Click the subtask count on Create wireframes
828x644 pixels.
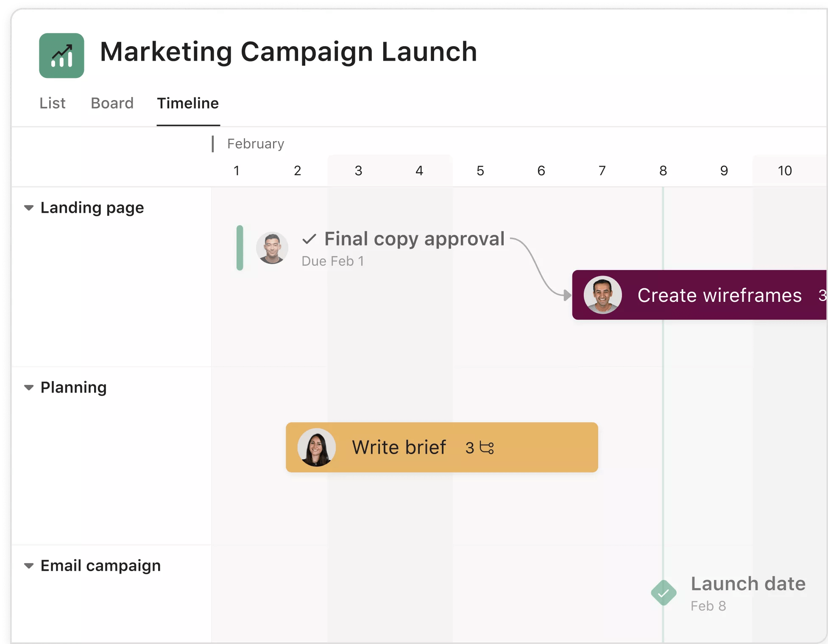[x=822, y=296]
